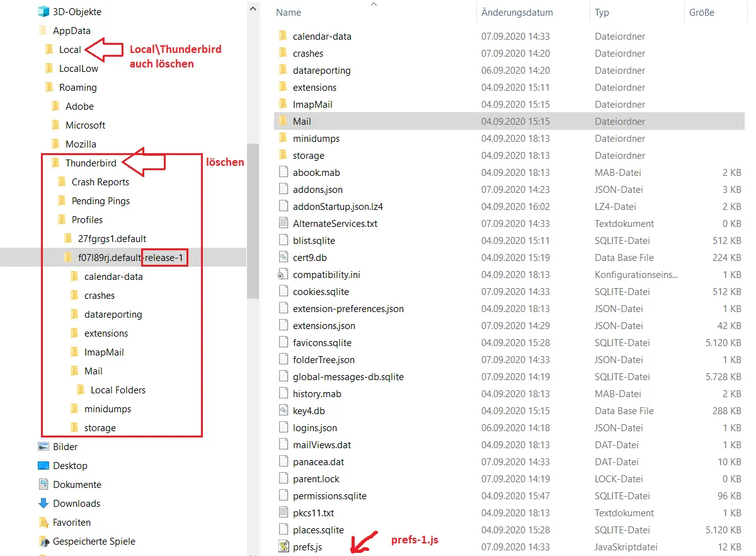Click the navigation pane scroll-up arrow
The height and width of the screenshot is (556, 756).
[253, 8]
